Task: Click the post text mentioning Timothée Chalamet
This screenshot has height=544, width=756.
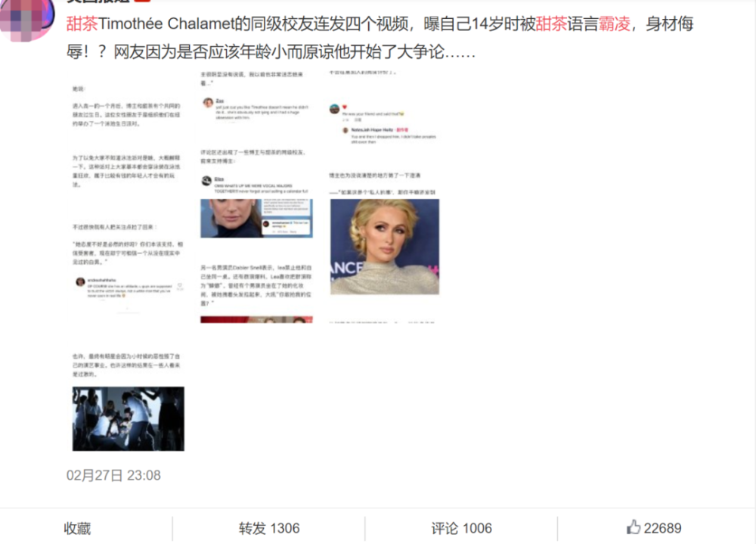Action: (380, 37)
